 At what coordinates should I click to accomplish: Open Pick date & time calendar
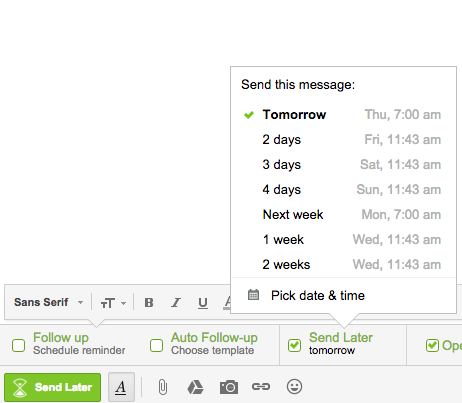pyautogui.click(x=343, y=296)
